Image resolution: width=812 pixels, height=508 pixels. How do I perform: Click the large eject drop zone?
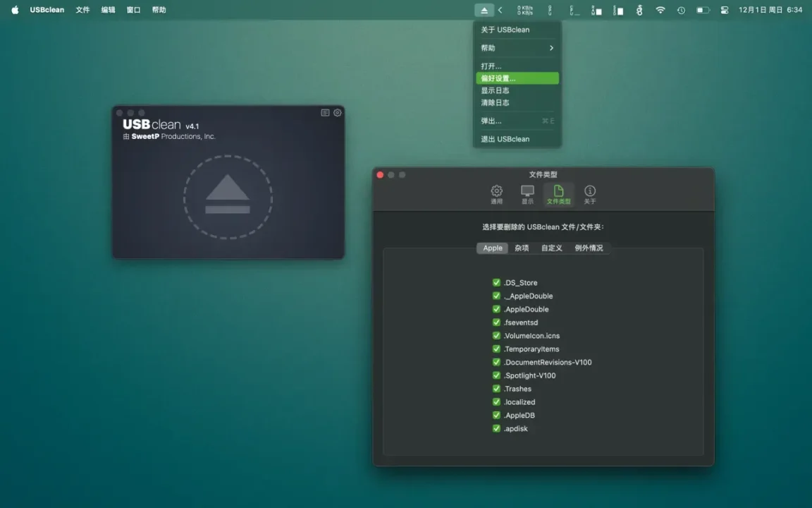[x=228, y=199]
